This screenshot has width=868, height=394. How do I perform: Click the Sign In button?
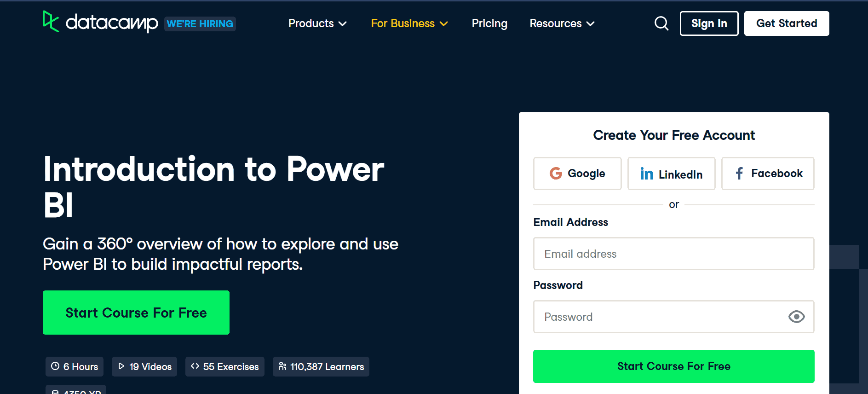point(709,23)
